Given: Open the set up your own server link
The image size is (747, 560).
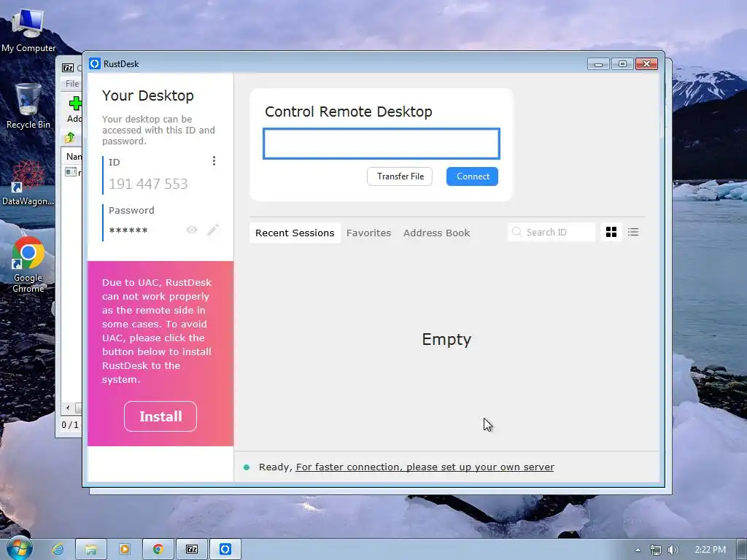Looking at the screenshot, I should click(425, 467).
